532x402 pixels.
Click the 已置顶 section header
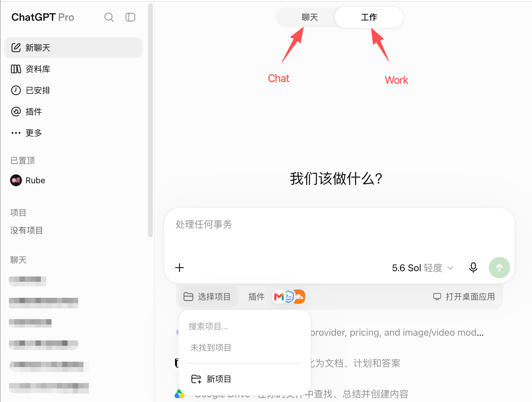coord(23,160)
